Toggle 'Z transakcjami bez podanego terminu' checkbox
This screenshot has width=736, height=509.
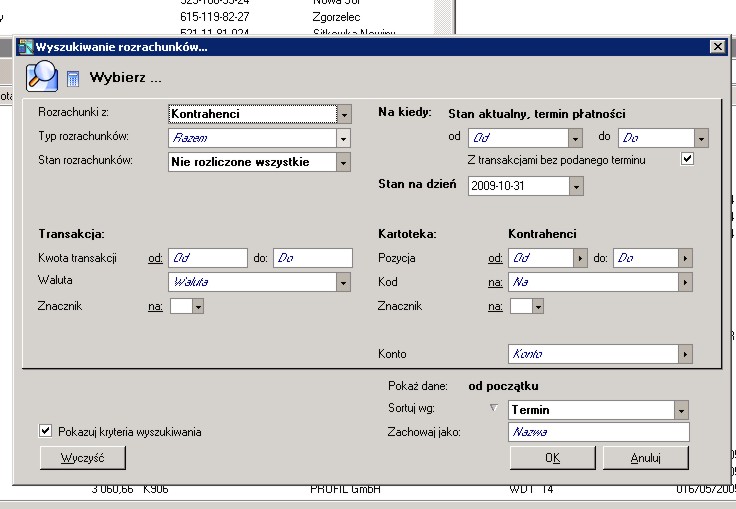[686, 159]
